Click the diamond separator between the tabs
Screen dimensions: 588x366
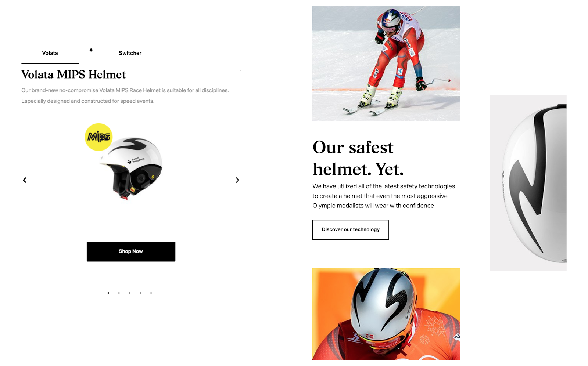91,50
